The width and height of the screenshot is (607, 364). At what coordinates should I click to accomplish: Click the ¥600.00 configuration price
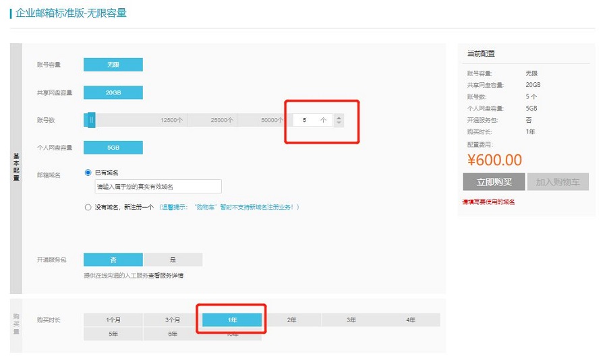[494, 160]
